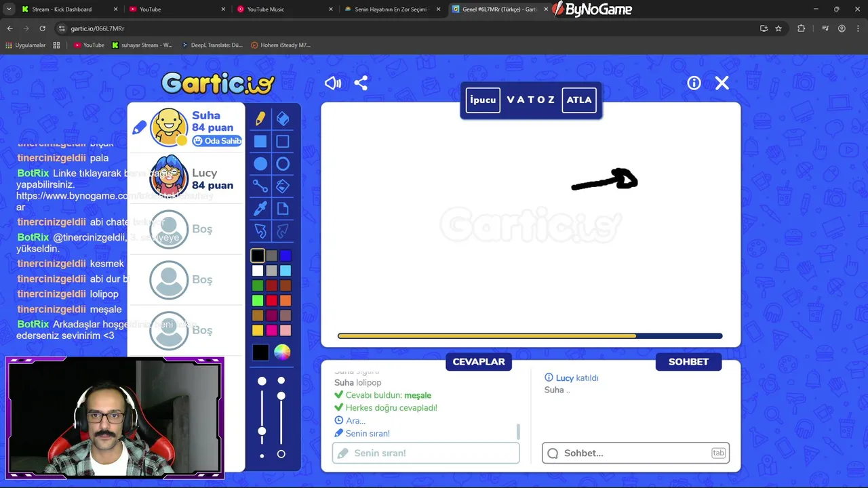The width and height of the screenshot is (868, 488).
Task: Pick the orange color swatch
Action: click(285, 300)
